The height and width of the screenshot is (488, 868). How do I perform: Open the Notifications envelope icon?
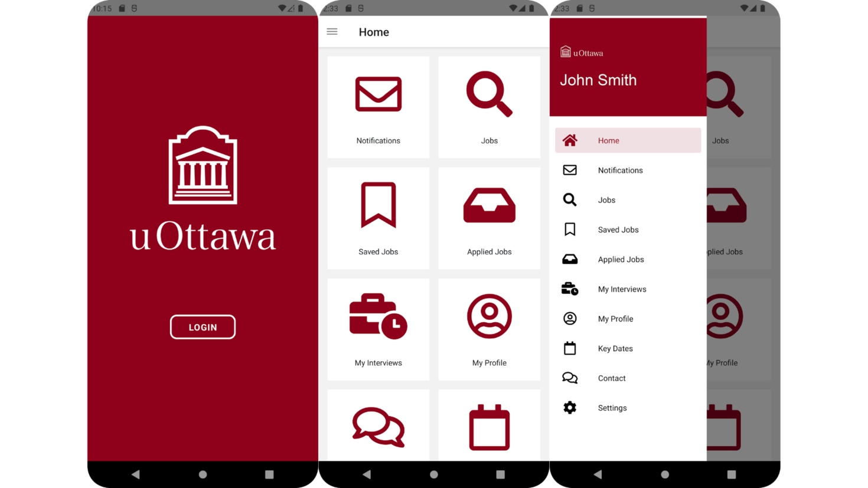378,94
